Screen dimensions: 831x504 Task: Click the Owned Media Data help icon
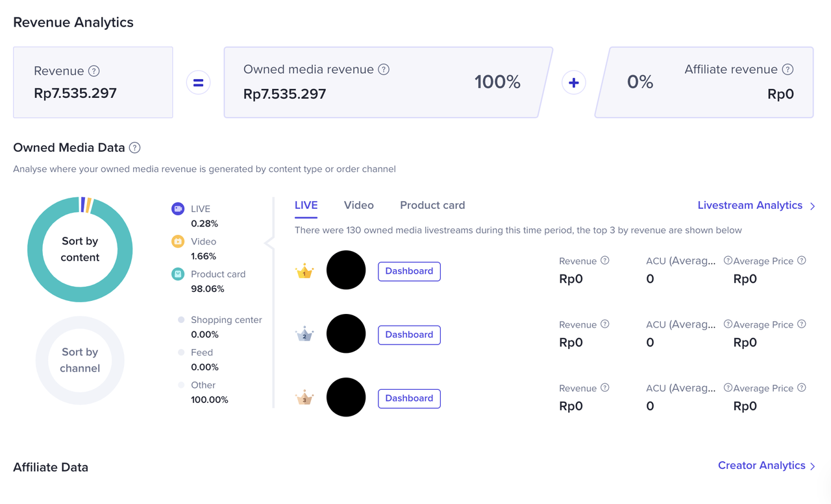pyautogui.click(x=134, y=148)
